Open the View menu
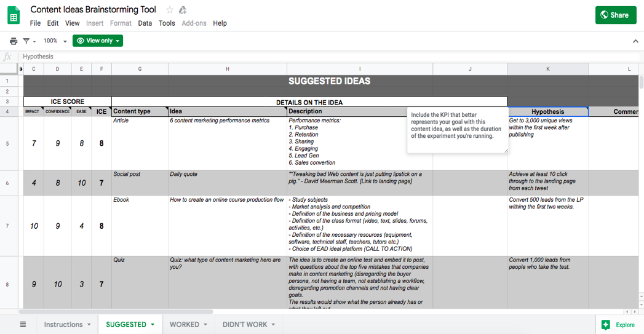The width and height of the screenshot is (644, 334). click(73, 23)
